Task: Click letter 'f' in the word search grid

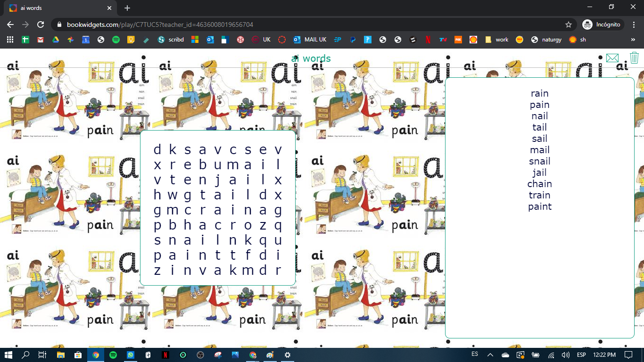Action: (x=248, y=255)
